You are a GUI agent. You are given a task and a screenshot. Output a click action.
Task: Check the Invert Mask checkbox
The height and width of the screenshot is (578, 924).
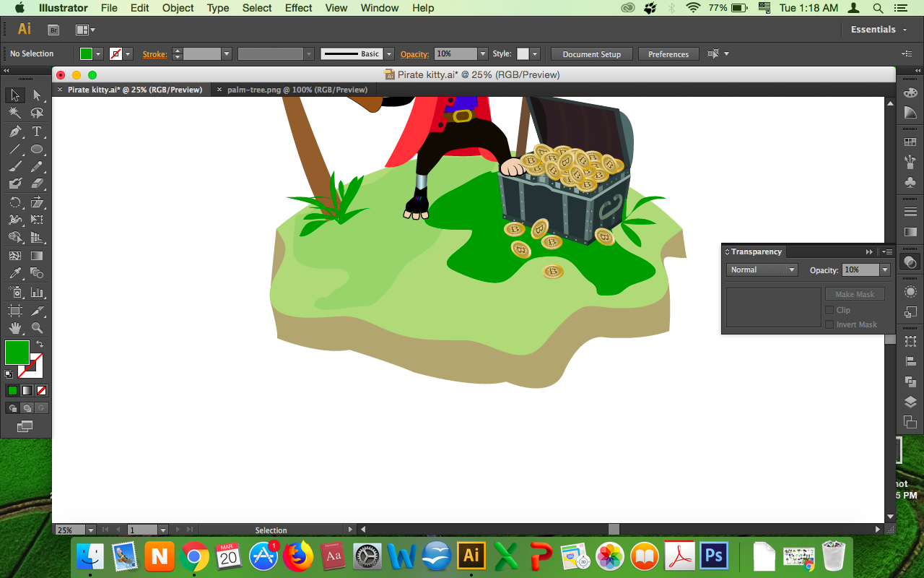coord(829,324)
